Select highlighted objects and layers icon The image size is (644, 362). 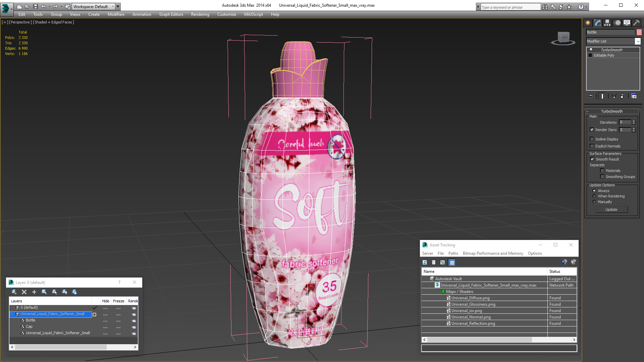point(44,292)
